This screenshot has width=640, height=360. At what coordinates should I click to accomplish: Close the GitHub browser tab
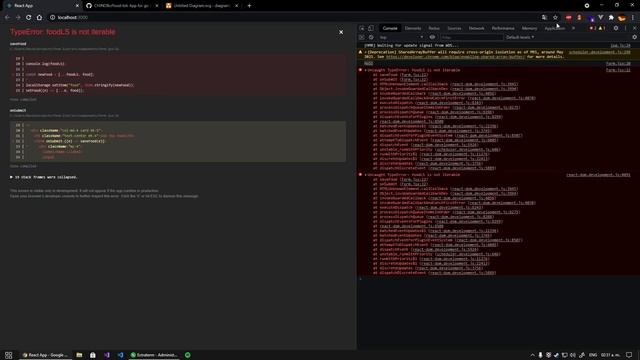click(x=157, y=6)
